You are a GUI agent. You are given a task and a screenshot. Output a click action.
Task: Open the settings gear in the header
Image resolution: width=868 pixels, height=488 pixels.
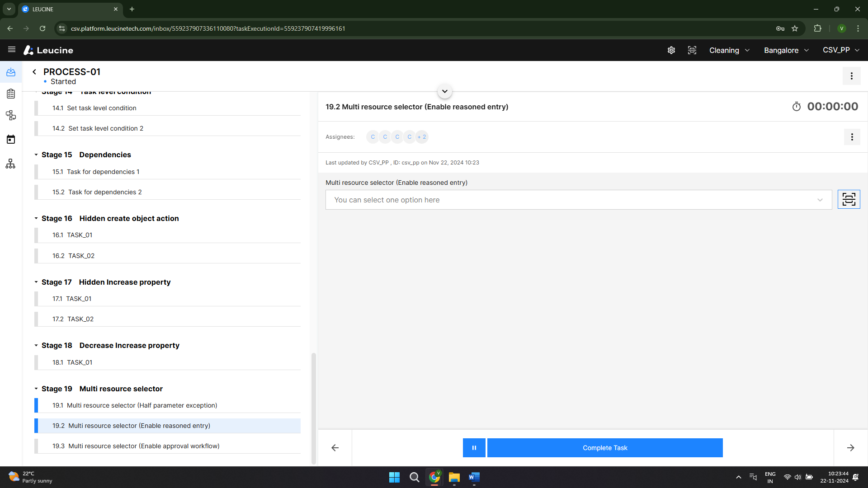click(671, 50)
